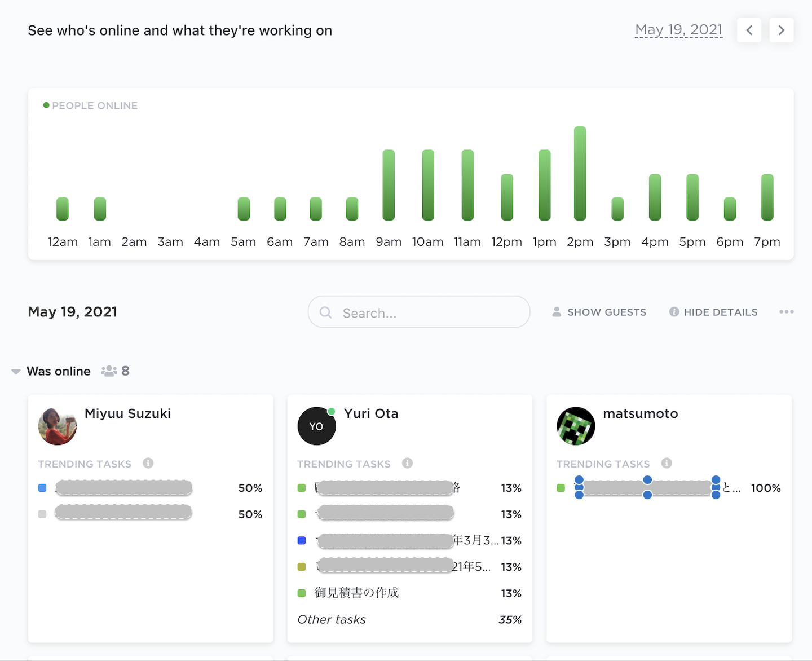Click the blue task color square in Miyuu's card
This screenshot has height=661, width=812.
click(x=42, y=488)
